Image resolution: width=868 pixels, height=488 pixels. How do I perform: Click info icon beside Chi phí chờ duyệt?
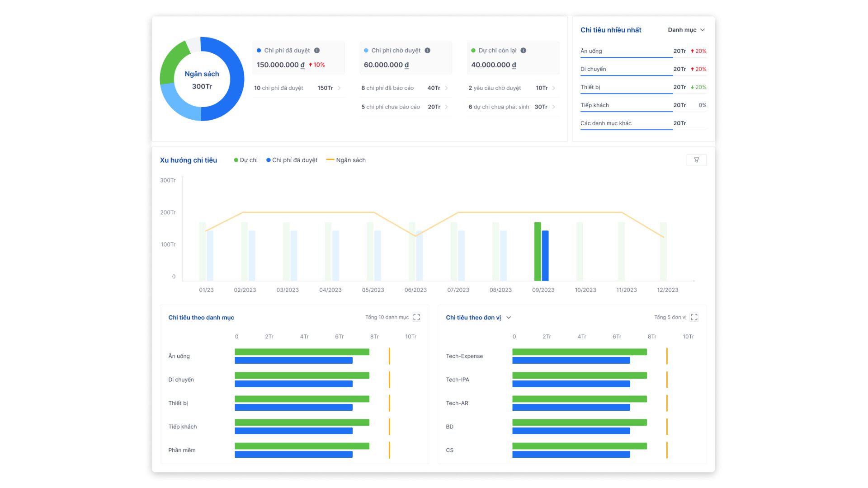(x=427, y=51)
